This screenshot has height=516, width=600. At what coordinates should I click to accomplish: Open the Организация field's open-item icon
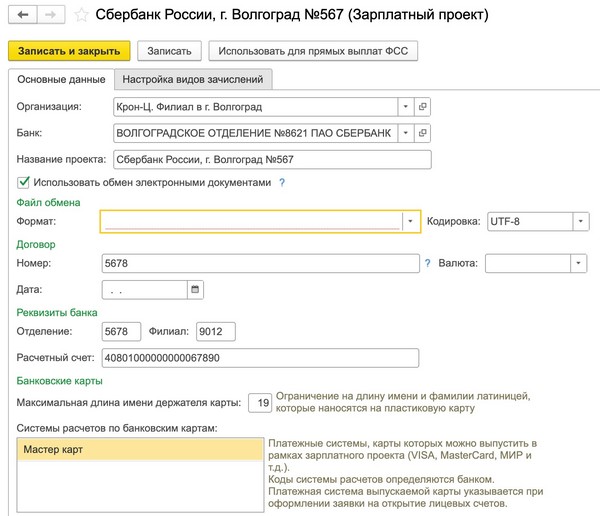(423, 106)
